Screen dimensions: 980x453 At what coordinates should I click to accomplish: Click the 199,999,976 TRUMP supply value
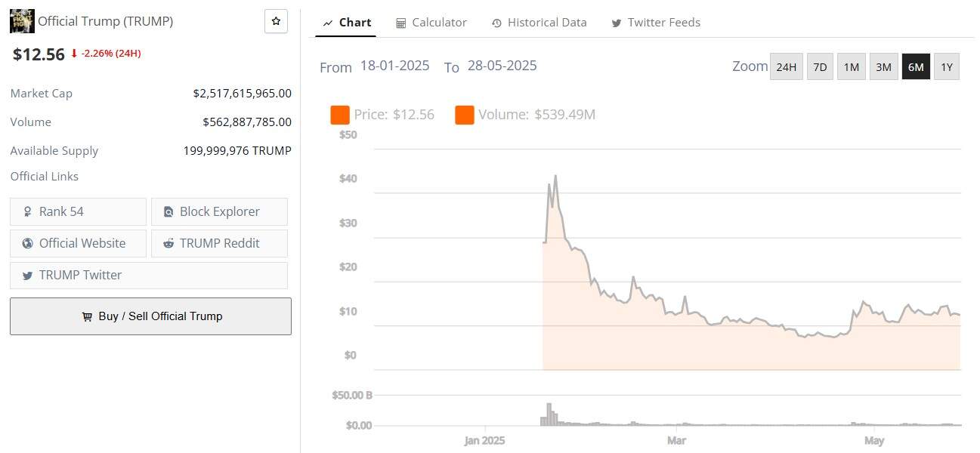pyautogui.click(x=237, y=151)
